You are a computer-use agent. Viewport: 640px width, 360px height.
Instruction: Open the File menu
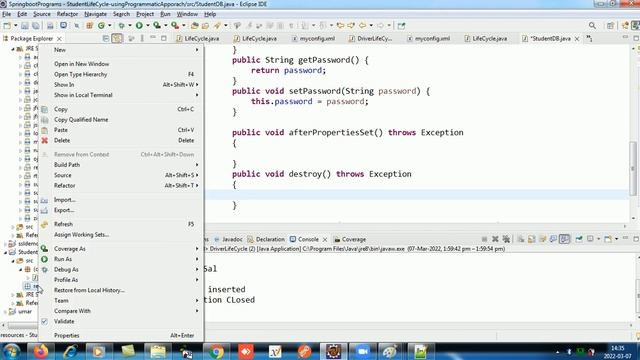(7, 14)
